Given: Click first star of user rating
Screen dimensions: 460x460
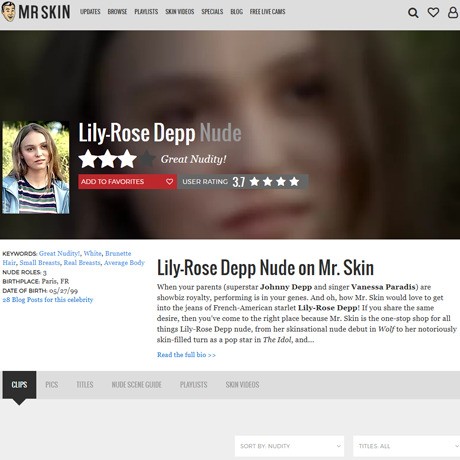Looking at the screenshot, I should point(254,182).
